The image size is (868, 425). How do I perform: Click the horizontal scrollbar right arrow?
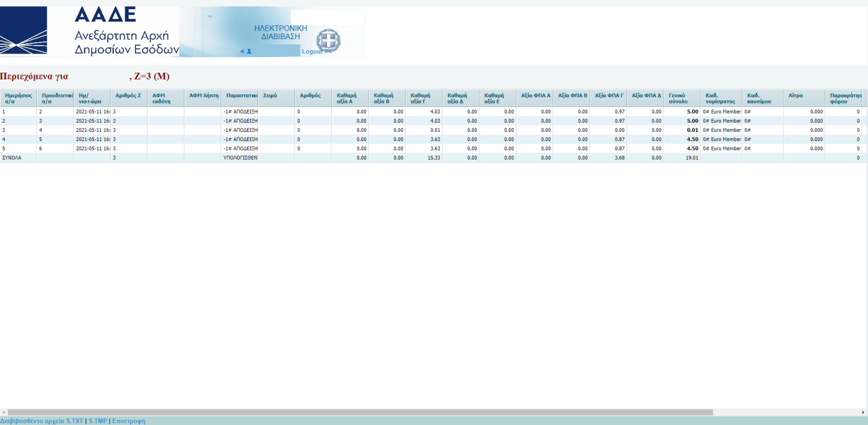(864, 412)
